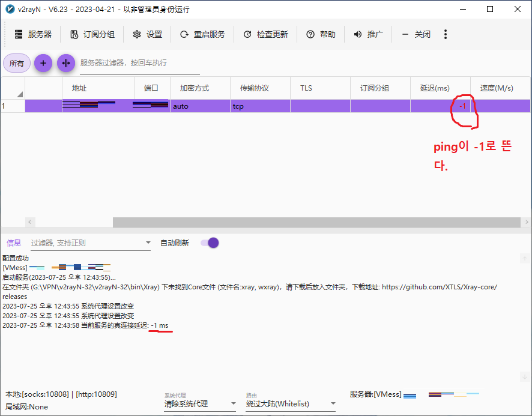The image size is (532, 416).
Task: Click the horizontal scrollbar left arrow
Action: (x=30, y=222)
